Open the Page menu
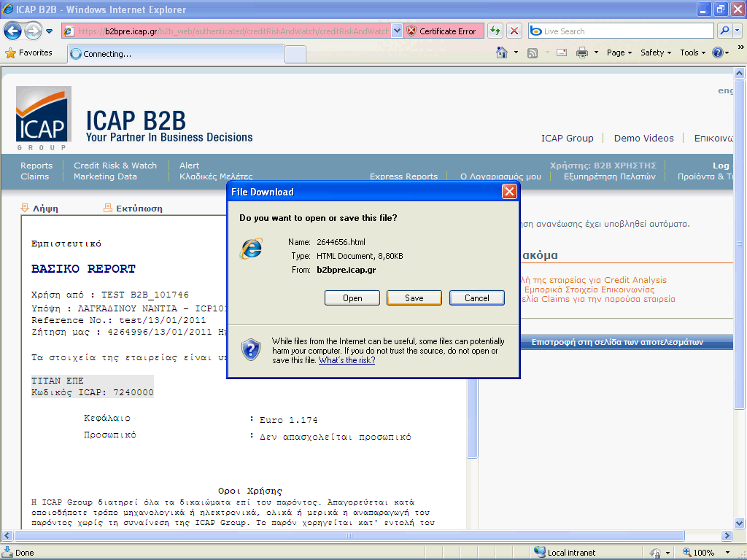 619,52
